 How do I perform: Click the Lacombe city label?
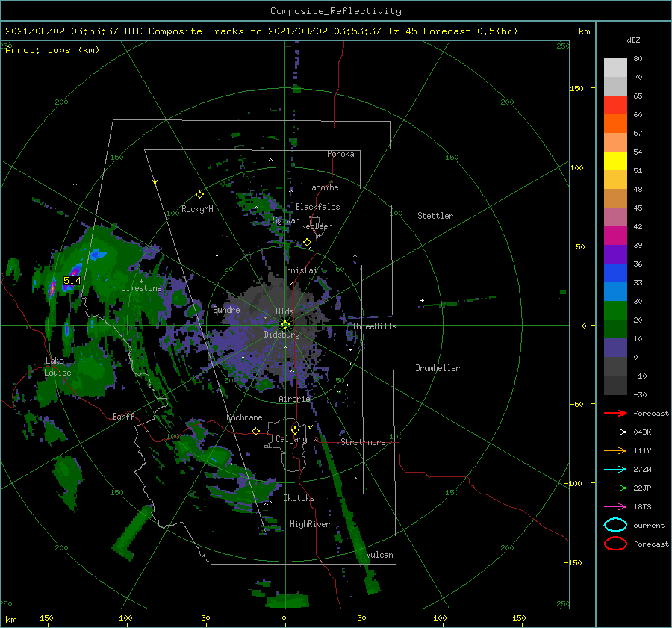[323, 187]
